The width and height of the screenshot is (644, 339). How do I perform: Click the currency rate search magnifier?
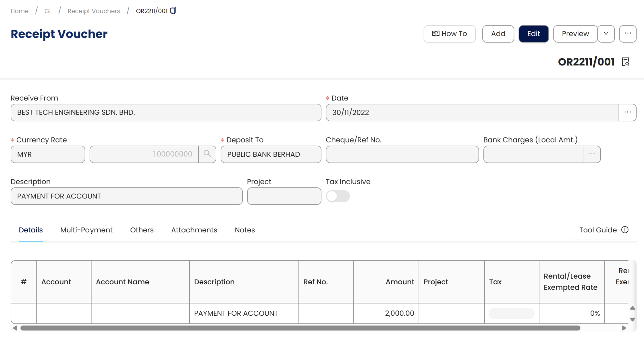coord(207,154)
